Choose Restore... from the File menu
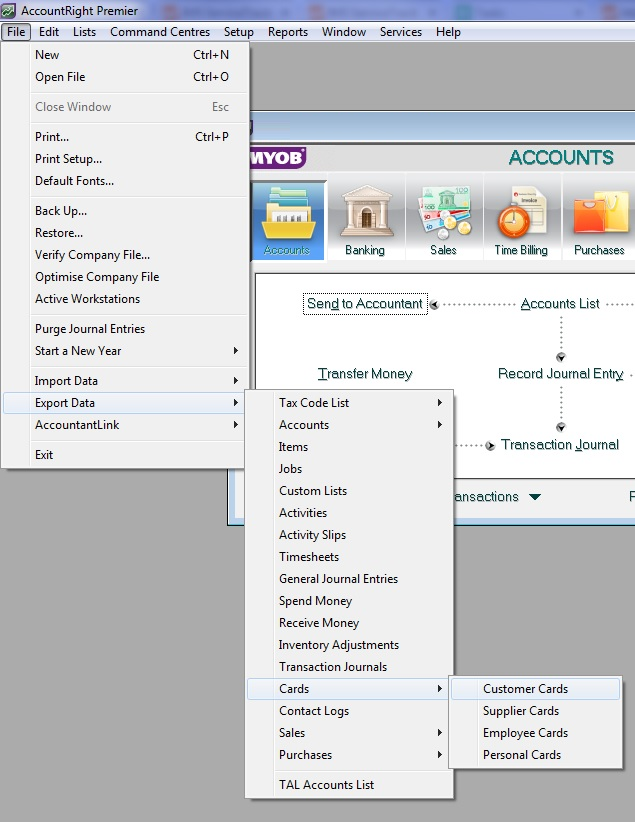 (125, 233)
